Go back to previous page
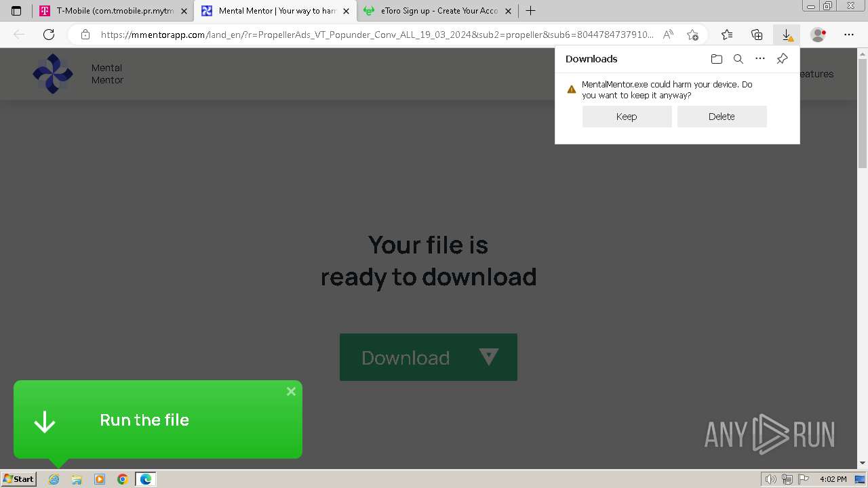This screenshot has width=868, height=488. click(19, 35)
